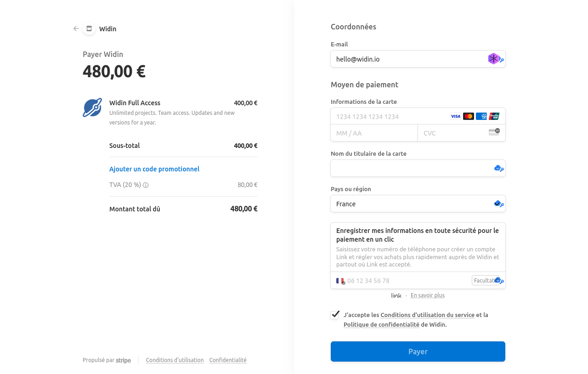Open En savoir plus link about Link
This screenshot has height=374, width=588.
428,295
